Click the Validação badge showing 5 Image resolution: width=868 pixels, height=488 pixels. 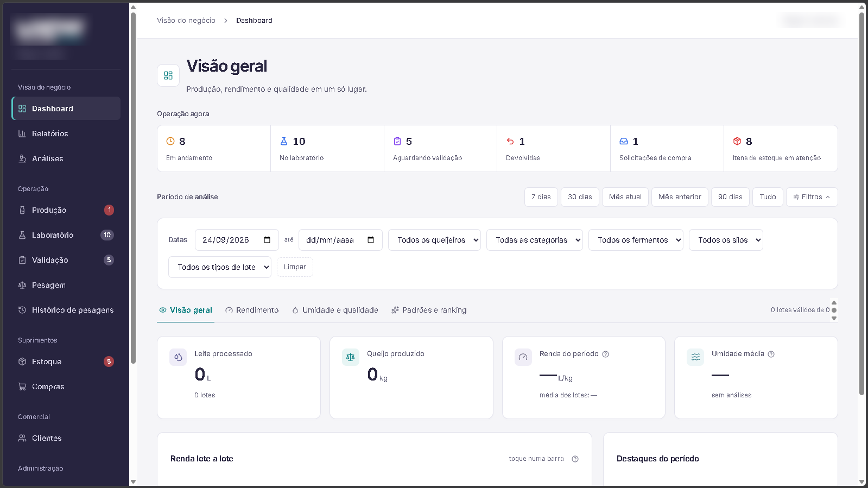coord(109,260)
